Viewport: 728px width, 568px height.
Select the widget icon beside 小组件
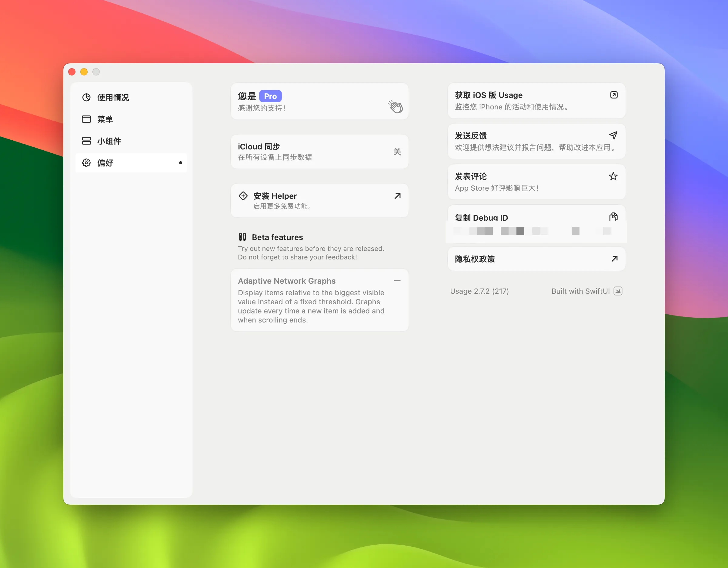tap(86, 141)
